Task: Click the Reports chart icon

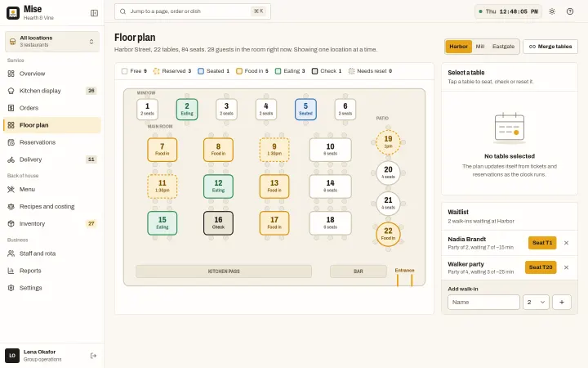Action: tap(11, 271)
